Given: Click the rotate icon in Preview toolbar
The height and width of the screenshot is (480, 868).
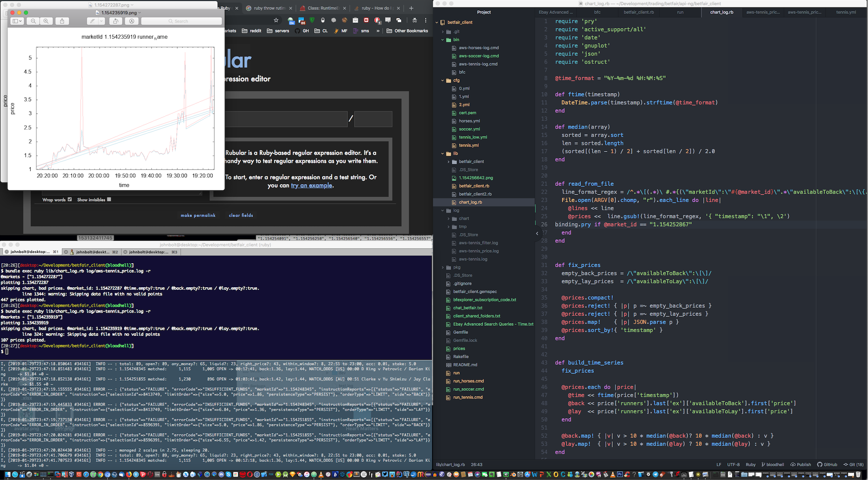Looking at the screenshot, I should coord(116,21).
